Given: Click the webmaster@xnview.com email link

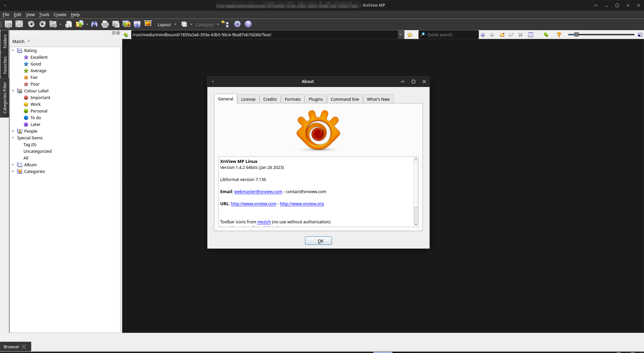Looking at the screenshot, I should coord(258,192).
